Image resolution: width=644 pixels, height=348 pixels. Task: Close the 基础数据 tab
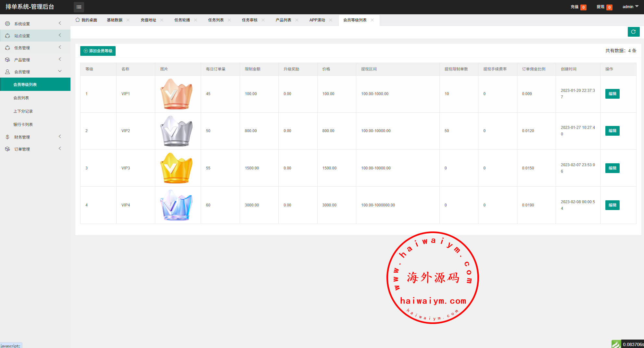pos(128,20)
